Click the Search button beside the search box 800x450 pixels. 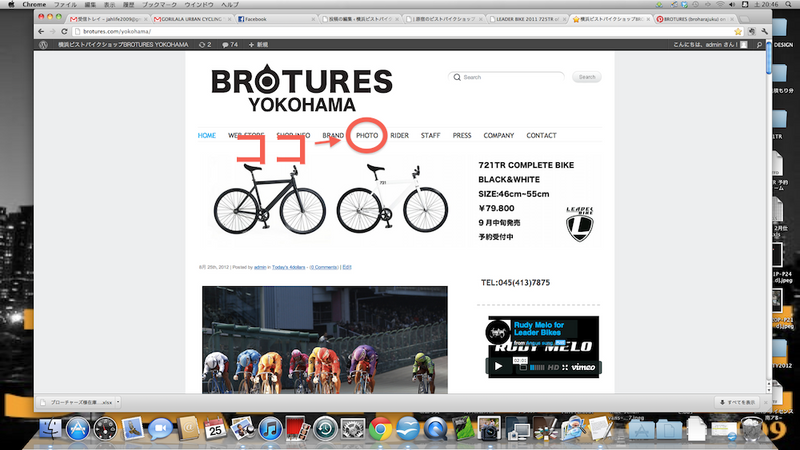[x=587, y=77]
